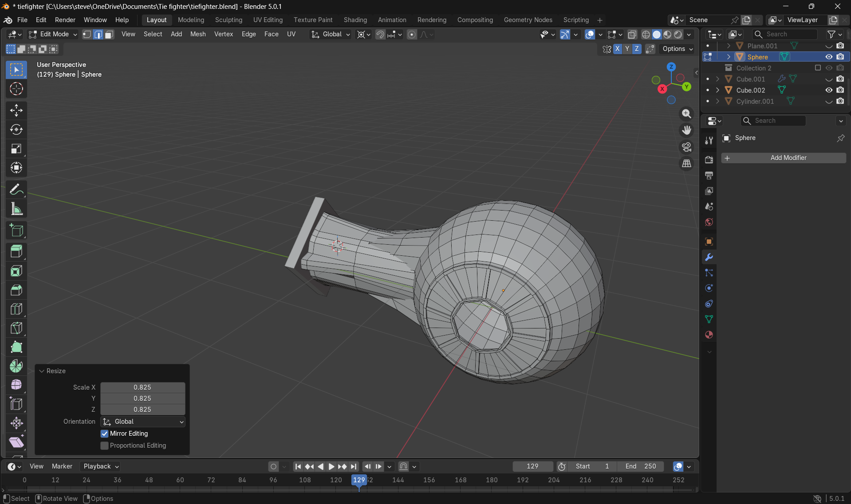This screenshot has width=851, height=504.
Task: Click the viewport zoom magnifier icon
Action: tap(686, 114)
